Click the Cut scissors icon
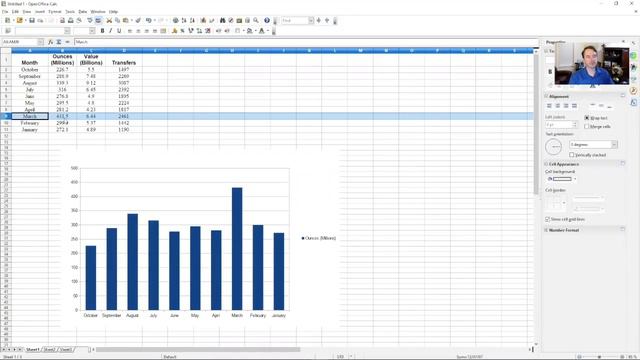The width and height of the screenshot is (640, 360). point(109,20)
